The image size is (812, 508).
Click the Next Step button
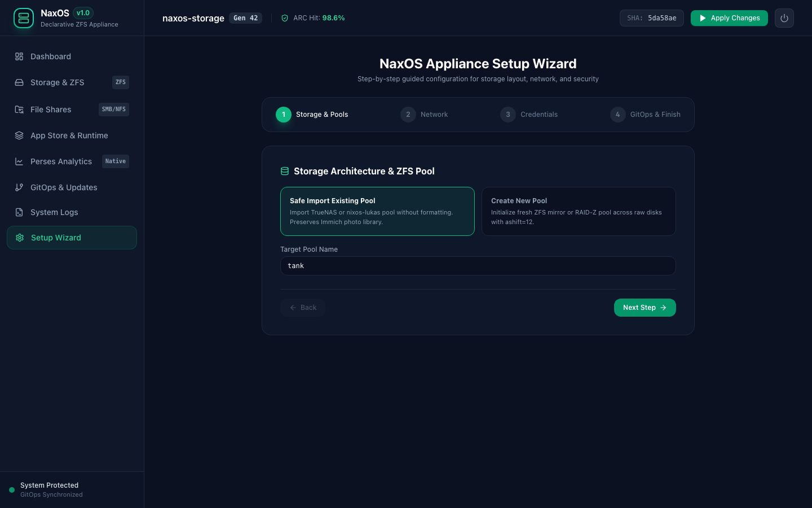coord(645,308)
